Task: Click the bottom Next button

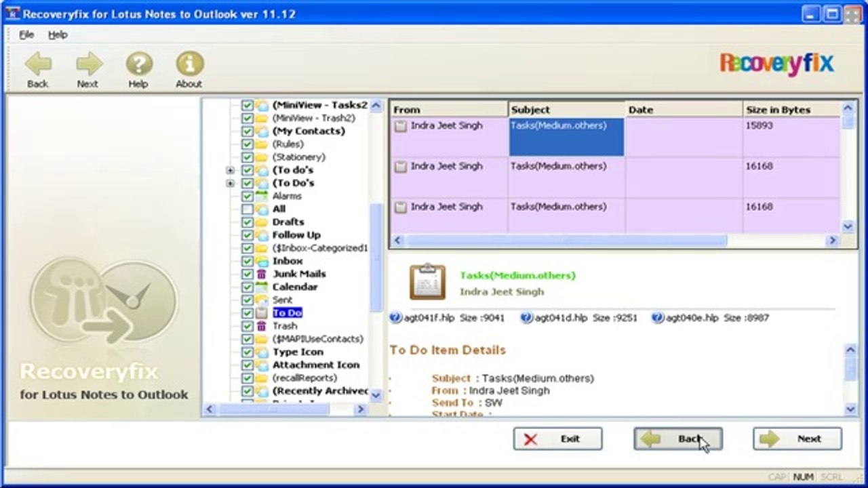Action: point(797,439)
